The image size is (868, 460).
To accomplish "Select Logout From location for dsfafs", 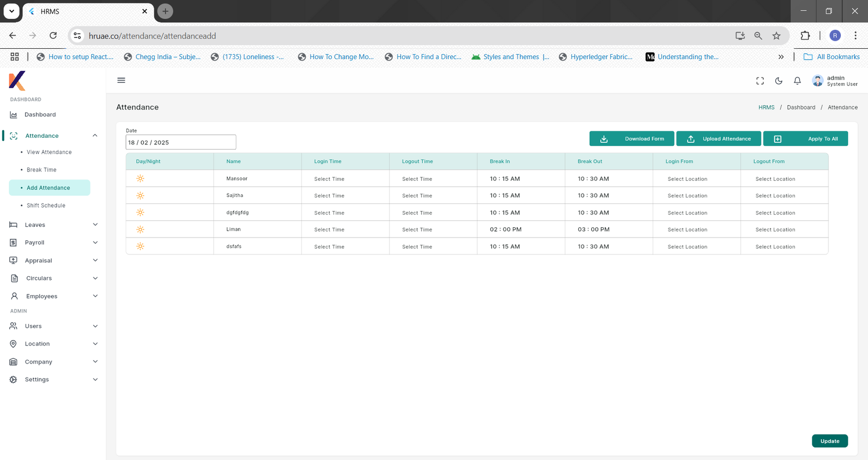I will point(775,247).
